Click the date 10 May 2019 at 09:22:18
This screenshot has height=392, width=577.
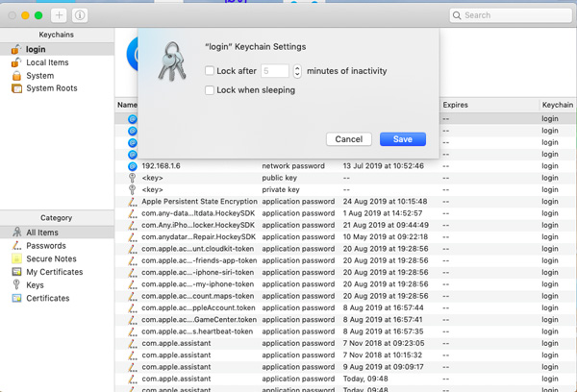[x=386, y=237]
